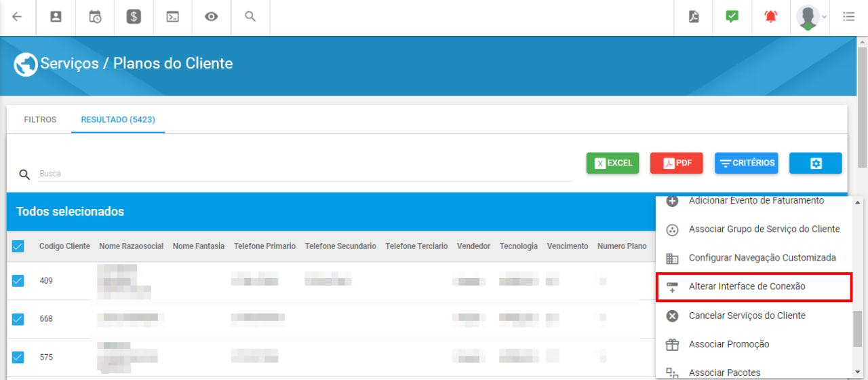Switch to the FILTROS tab

click(x=40, y=119)
